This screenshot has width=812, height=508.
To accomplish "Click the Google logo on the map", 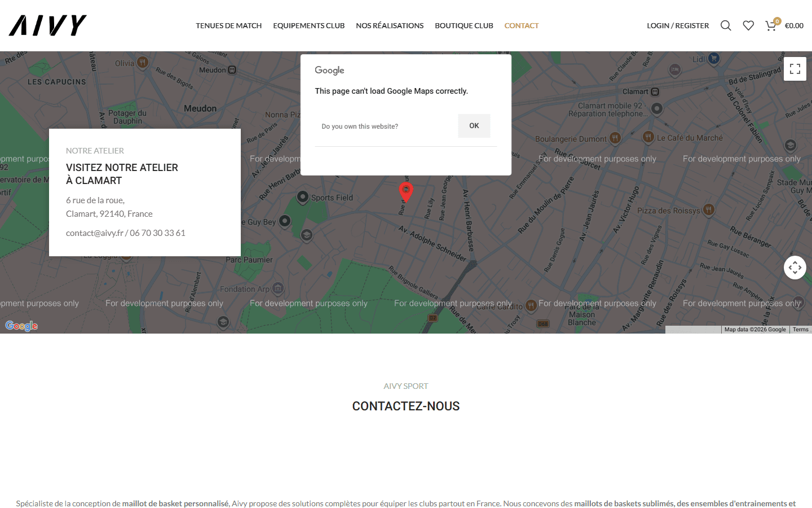I will point(21,326).
